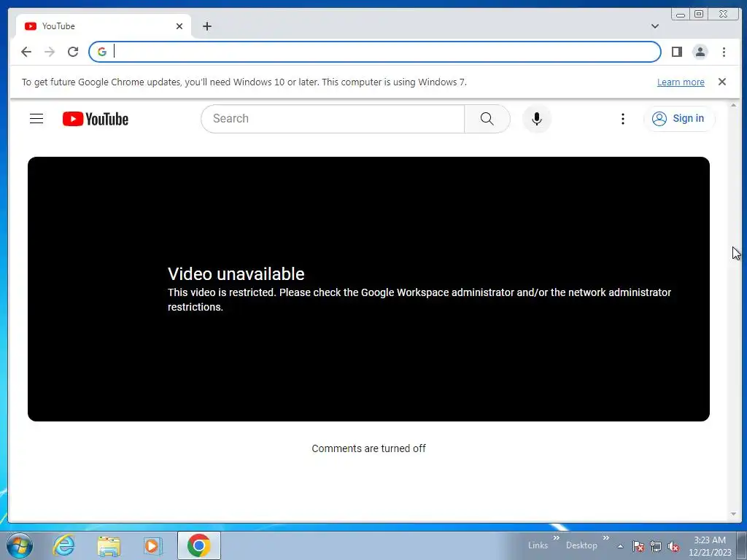Image resolution: width=747 pixels, height=560 pixels.
Task: Click the "Comments are turned off" text
Action: tap(368, 448)
